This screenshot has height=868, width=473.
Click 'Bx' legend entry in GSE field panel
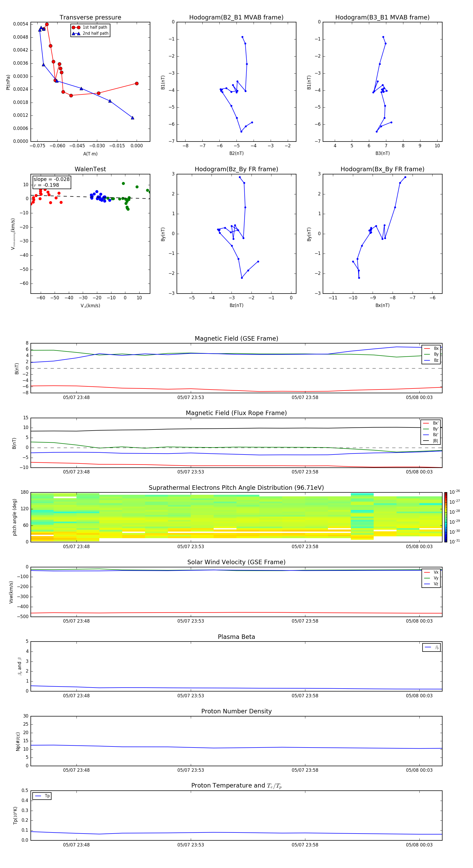(431, 349)
